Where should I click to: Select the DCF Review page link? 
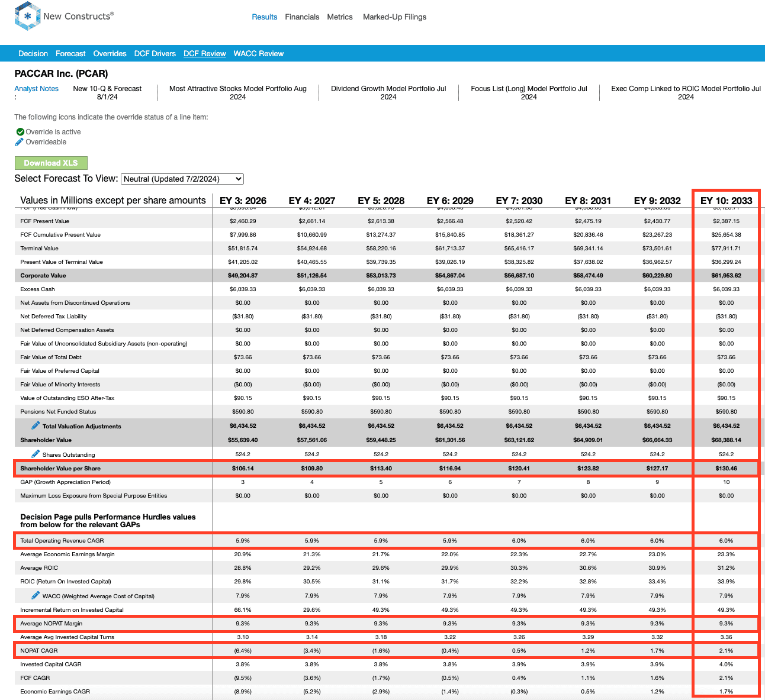(205, 53)
